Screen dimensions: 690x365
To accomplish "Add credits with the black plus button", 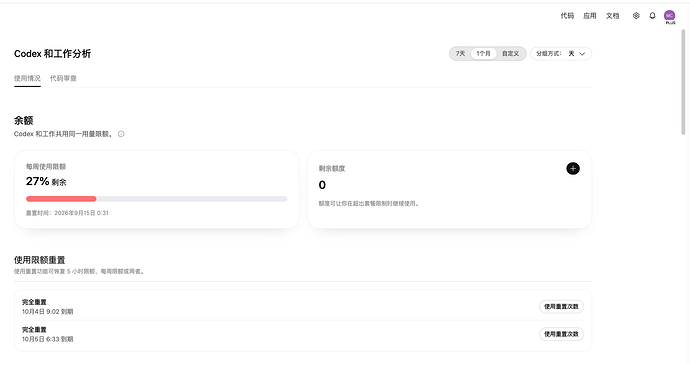I will 573,169.
